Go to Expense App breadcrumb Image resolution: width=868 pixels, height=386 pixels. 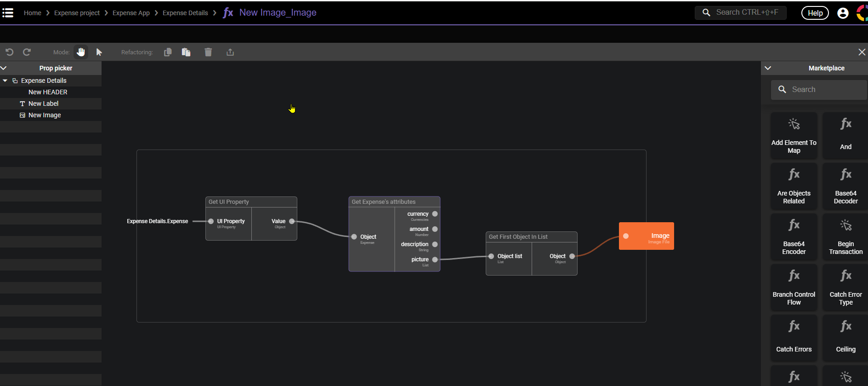[x=131, y=13]
